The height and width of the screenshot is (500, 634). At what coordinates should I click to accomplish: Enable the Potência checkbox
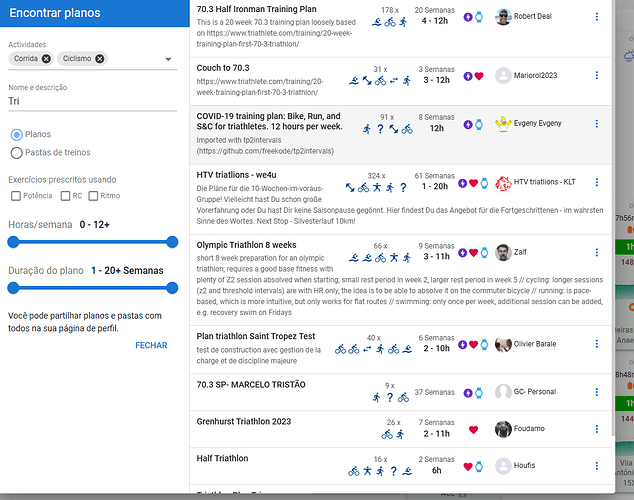(x=14, y=196)
